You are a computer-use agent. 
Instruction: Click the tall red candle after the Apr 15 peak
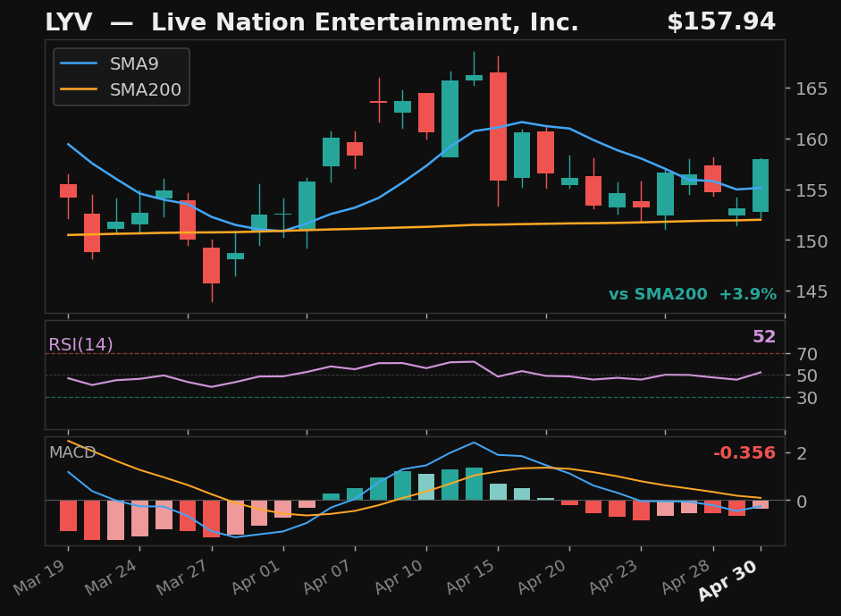[499, 127]
